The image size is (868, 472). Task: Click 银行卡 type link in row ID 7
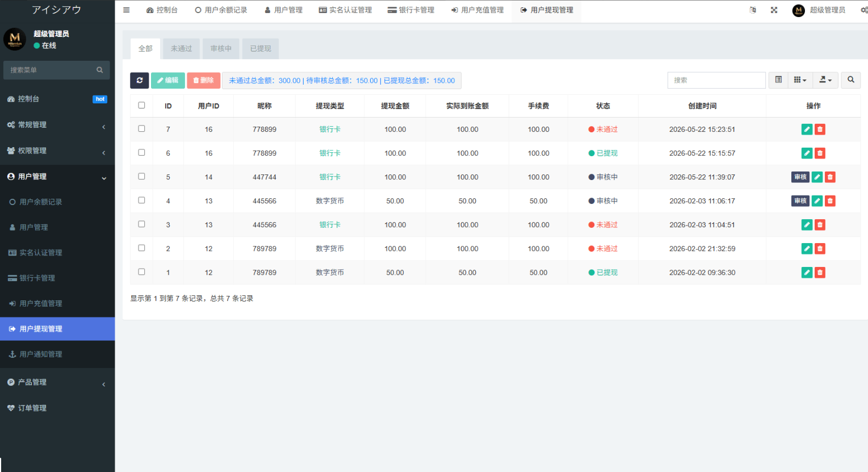click(x=330, y=130)
